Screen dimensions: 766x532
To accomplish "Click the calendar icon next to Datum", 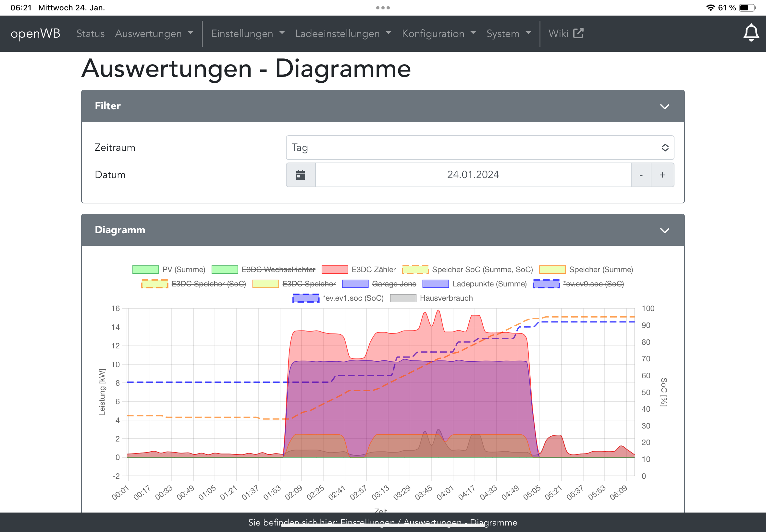I will (301, 175).
